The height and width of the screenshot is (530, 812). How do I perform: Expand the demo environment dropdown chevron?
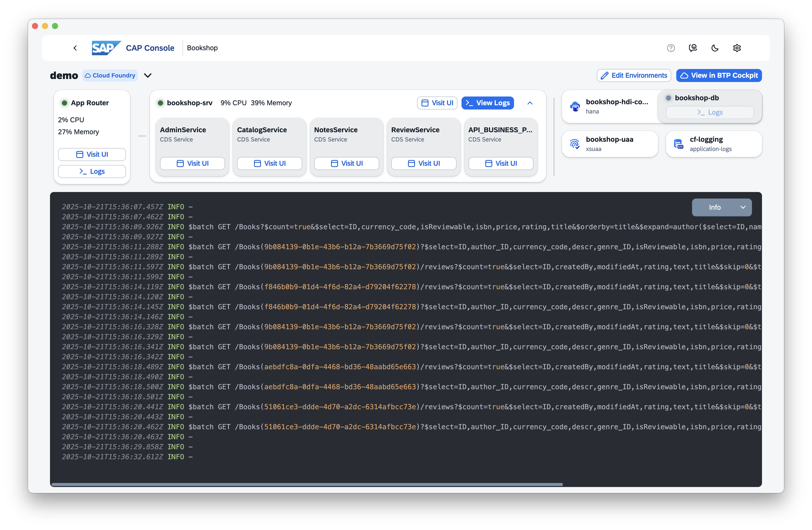pyautogui.click(x=148, y=75)
